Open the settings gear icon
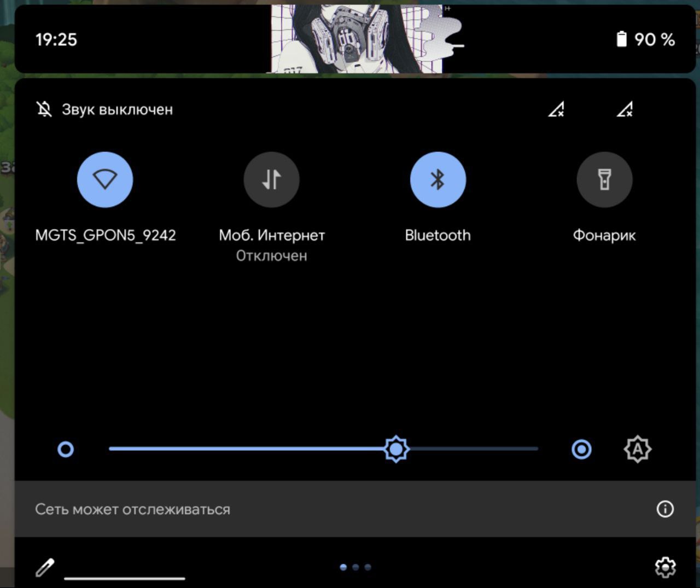700x588 pixels. 665,567
